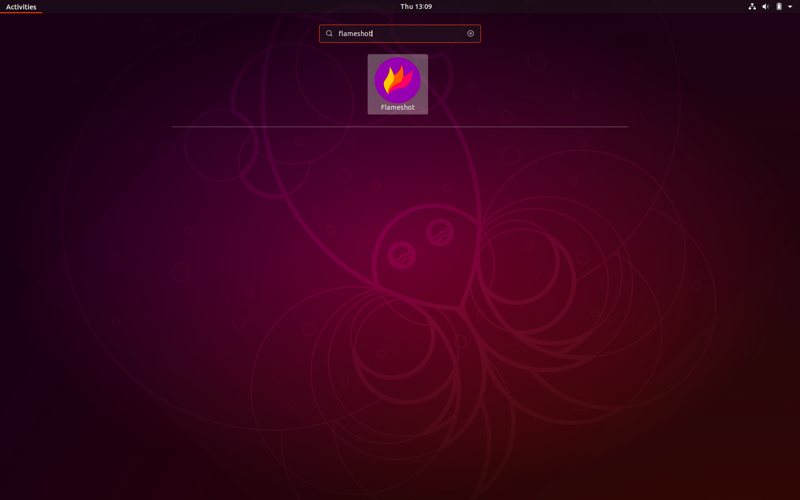
Task: Expand the system menu arrow
Action: point(790,7)
